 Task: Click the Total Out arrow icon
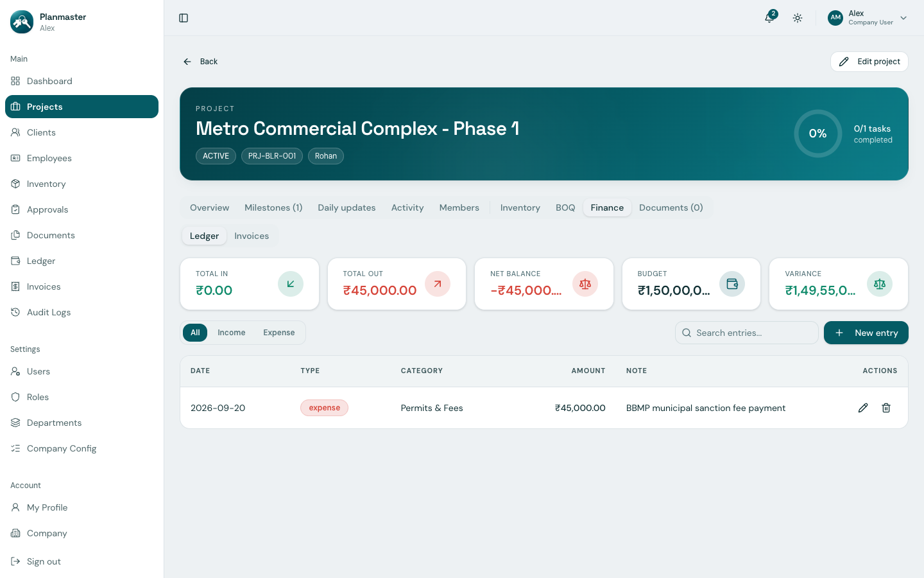click(438, 284)
